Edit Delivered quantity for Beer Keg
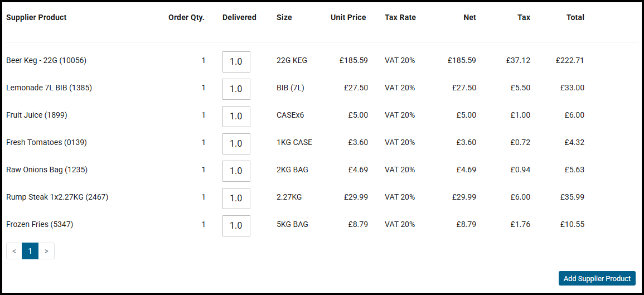 click(x=236, y=62)
